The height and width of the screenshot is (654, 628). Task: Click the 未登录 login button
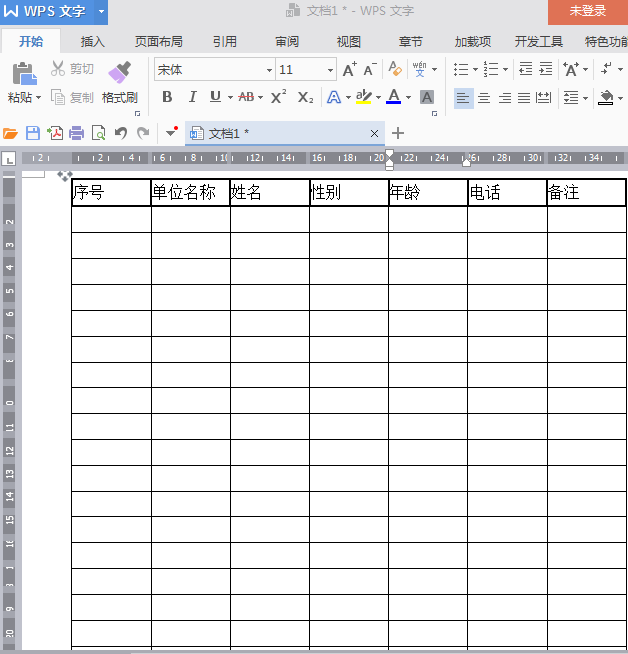(587, 11)
